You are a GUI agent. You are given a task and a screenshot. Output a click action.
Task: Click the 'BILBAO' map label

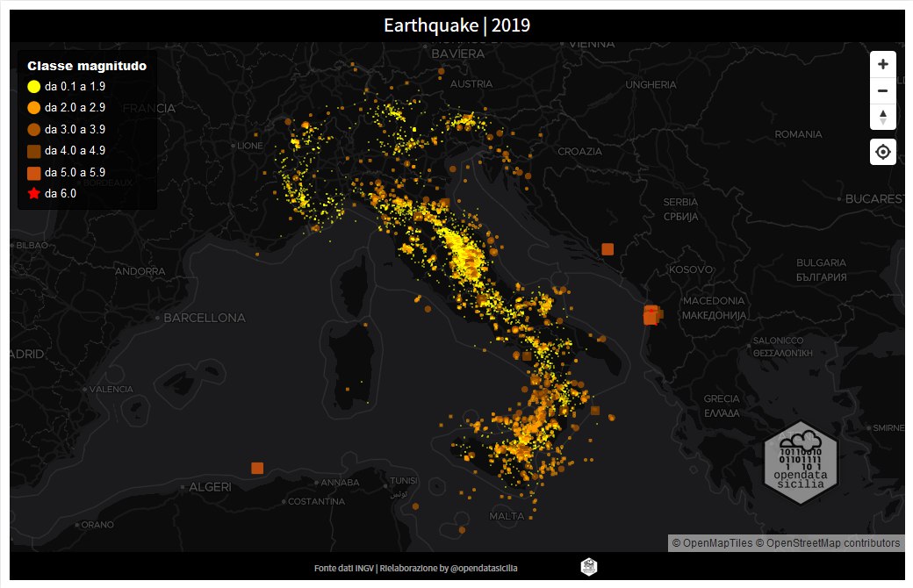pos(32,246)
